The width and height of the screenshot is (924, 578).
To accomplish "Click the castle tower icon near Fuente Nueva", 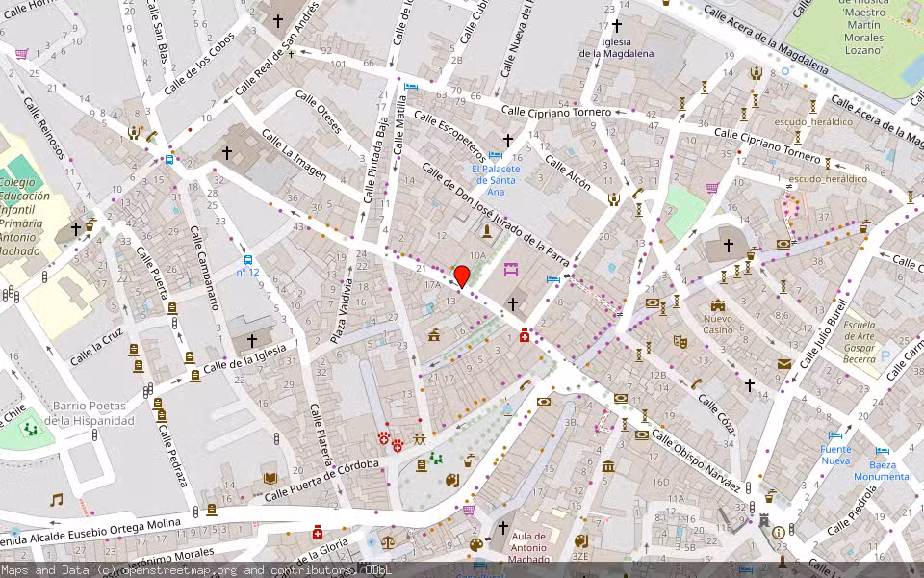I will tap(765, 520).
